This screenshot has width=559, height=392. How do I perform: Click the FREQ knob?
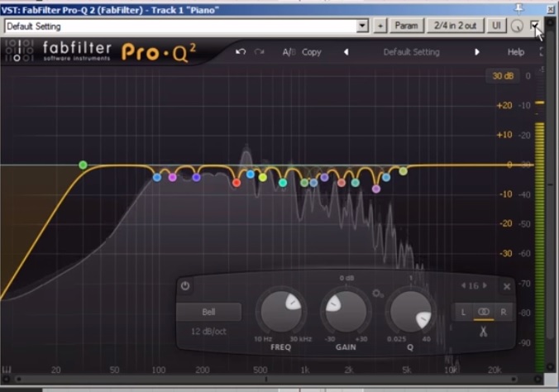281,312
